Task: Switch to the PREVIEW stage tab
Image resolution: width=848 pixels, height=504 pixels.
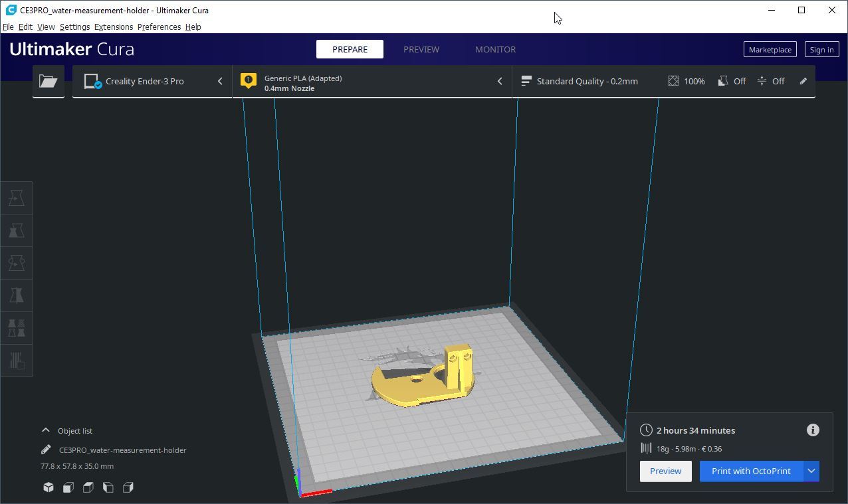Action: (x=421, y=49)
